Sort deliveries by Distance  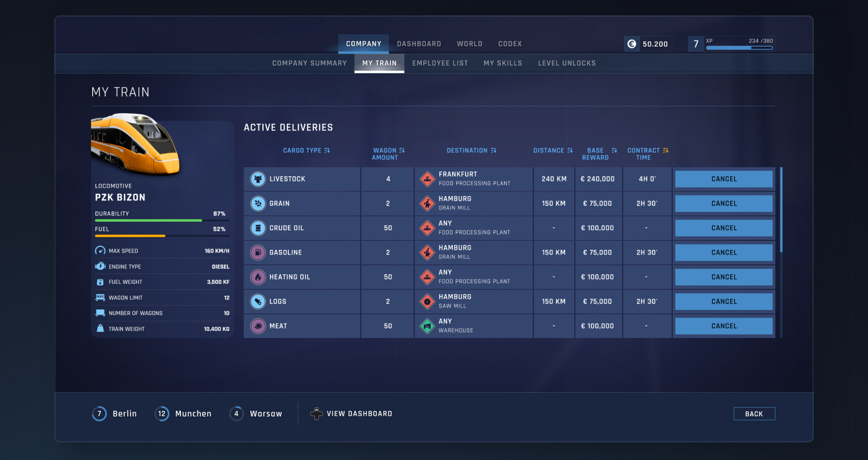[x=553, y=150]
